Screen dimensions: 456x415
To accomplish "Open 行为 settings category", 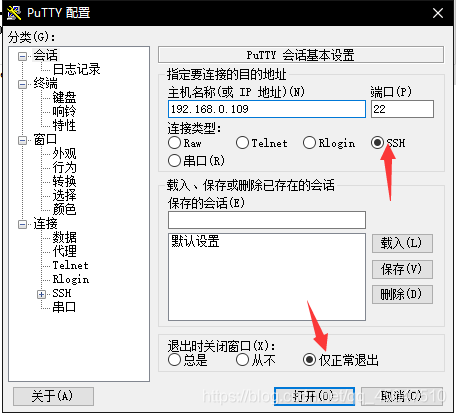I will 64,167.
